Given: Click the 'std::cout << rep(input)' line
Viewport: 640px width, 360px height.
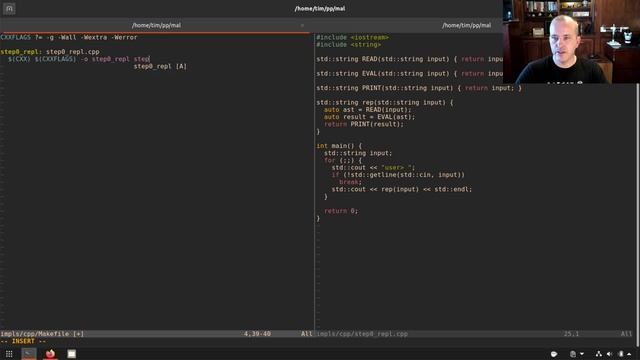Looking at the screenshot, I should tap(402, 189).
